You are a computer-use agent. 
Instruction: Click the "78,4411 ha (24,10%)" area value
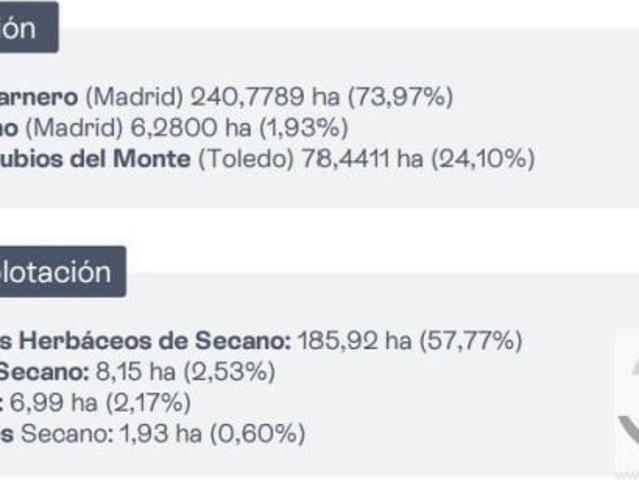coord(418,159)
